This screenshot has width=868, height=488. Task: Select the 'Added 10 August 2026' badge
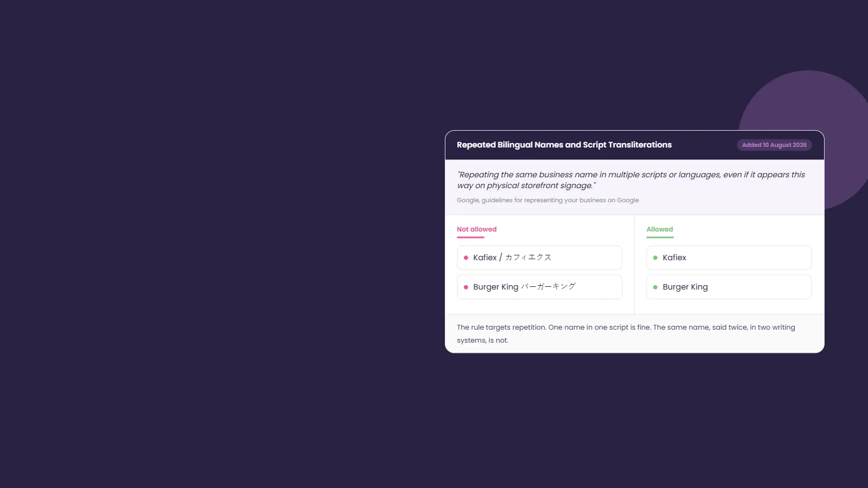[774, 145]
